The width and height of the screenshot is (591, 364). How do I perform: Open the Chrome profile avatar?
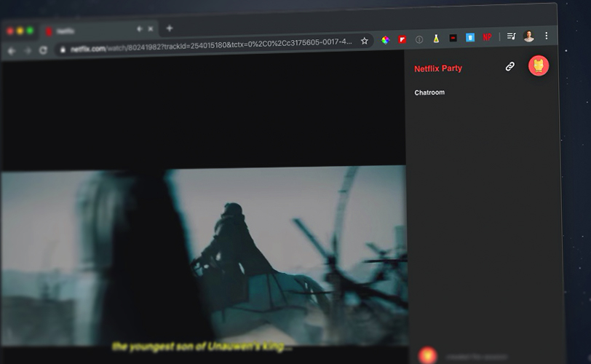529,36
